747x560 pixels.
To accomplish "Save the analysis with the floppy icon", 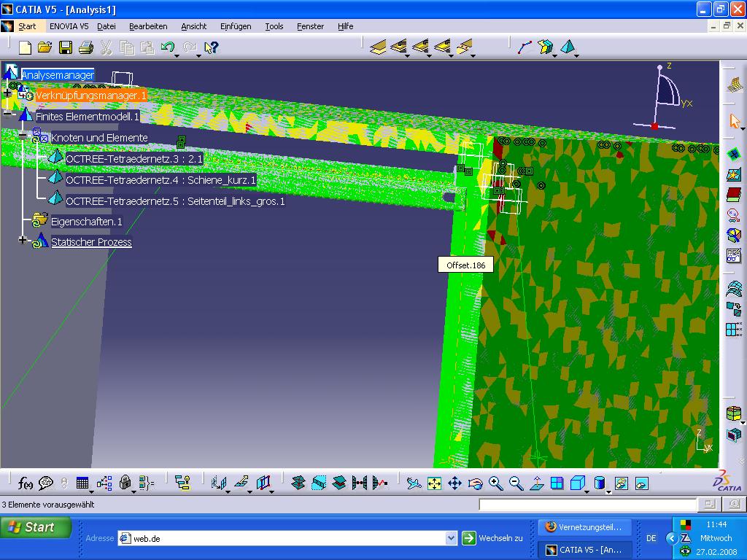I will tap(65, 47).
